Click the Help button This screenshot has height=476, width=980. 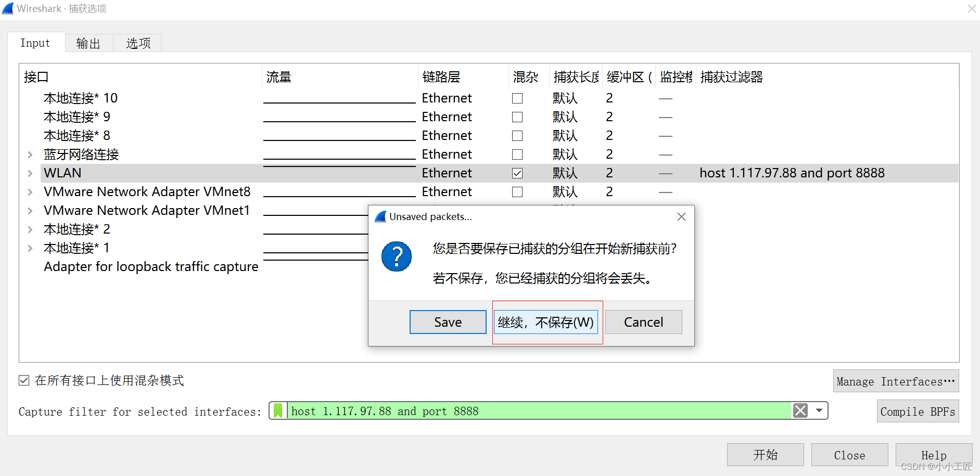coord(934,455)
